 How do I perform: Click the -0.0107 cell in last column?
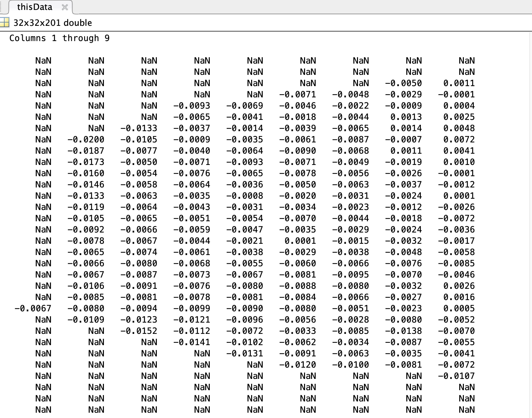tap(457, 376)
